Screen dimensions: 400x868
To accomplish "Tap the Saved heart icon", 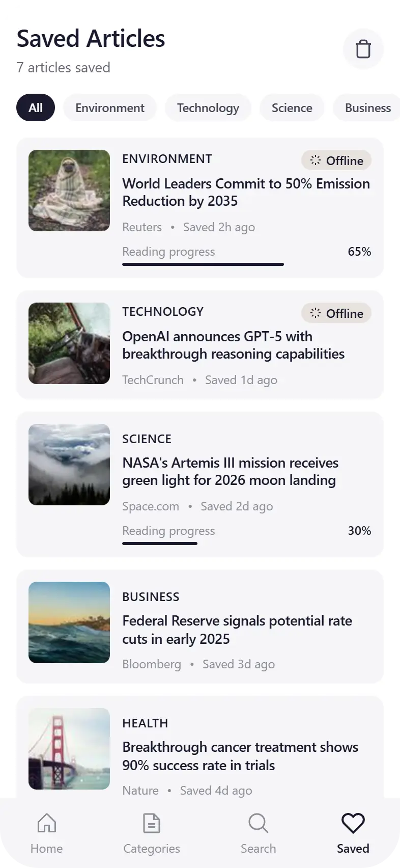I will (353, 823).
